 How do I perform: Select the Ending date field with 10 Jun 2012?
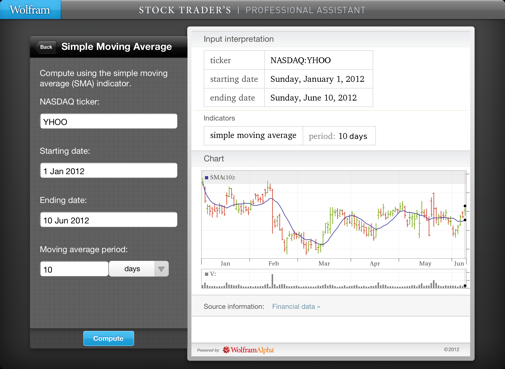pos(109,220)
